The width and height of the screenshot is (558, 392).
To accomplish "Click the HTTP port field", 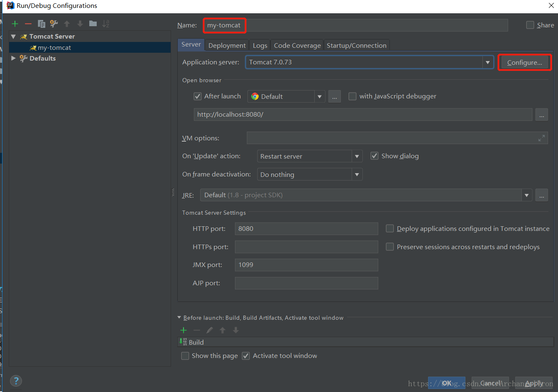I will pyautogui.click(x=306, y=228).
